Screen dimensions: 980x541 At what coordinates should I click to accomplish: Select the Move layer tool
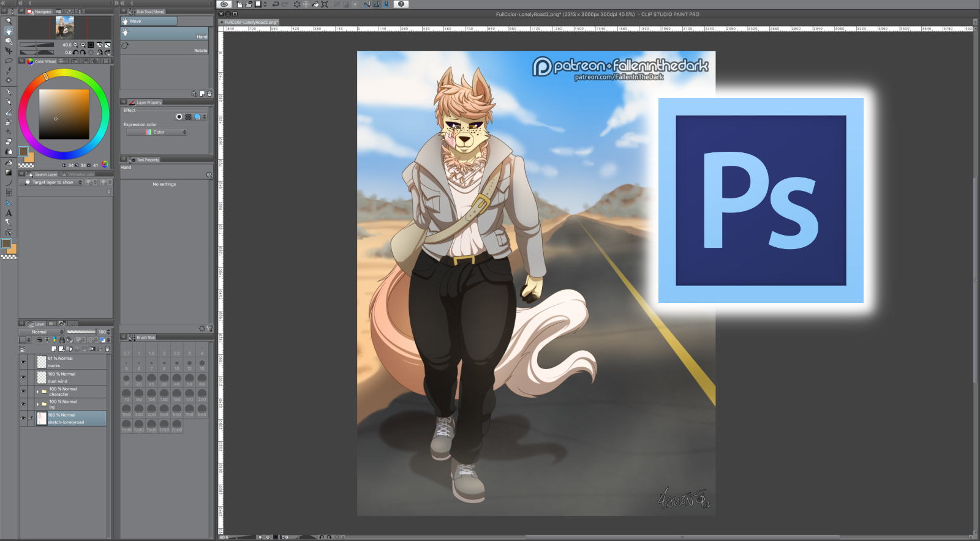point(9,51)
